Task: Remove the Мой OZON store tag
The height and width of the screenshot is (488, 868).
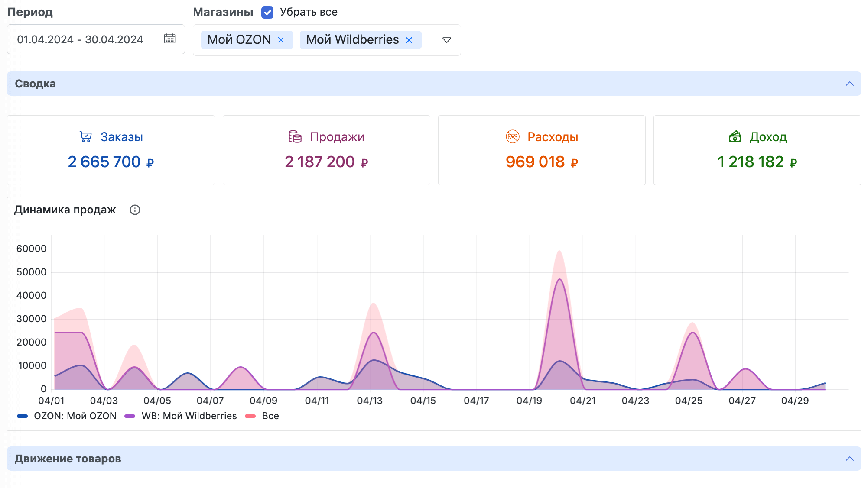Action: click(x=281, y=40)
